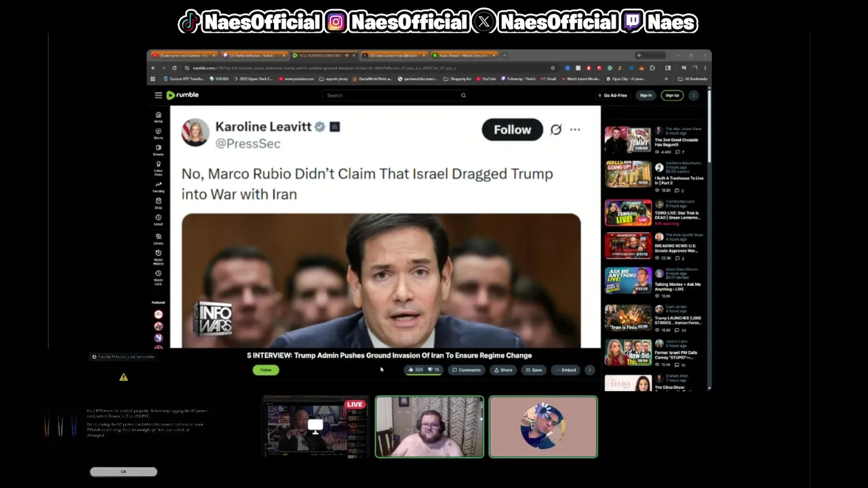Open 'Trump LAUNCHES 2,000 STRIKES' video title
Screen dimensions: 868x488
point(678,320)
